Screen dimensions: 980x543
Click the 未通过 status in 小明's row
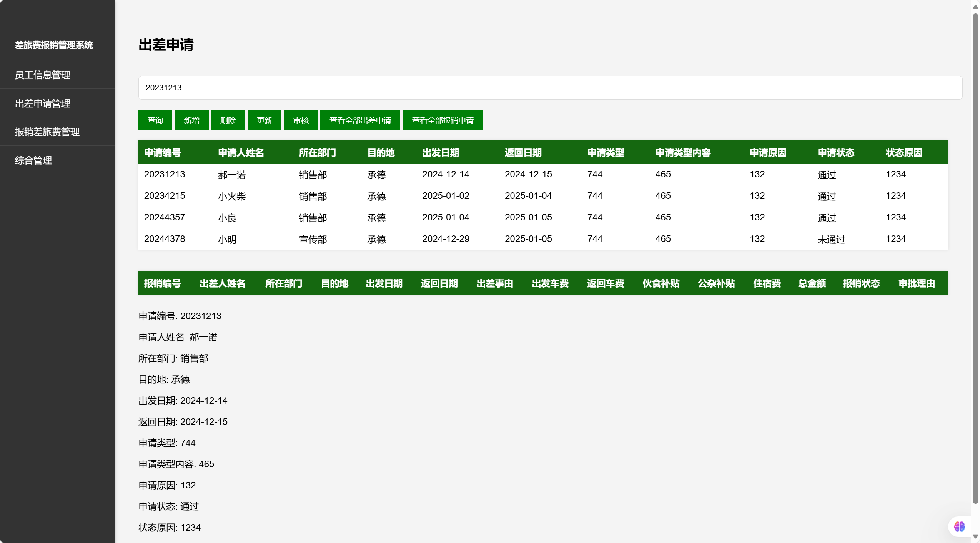(x=831, y=239)
